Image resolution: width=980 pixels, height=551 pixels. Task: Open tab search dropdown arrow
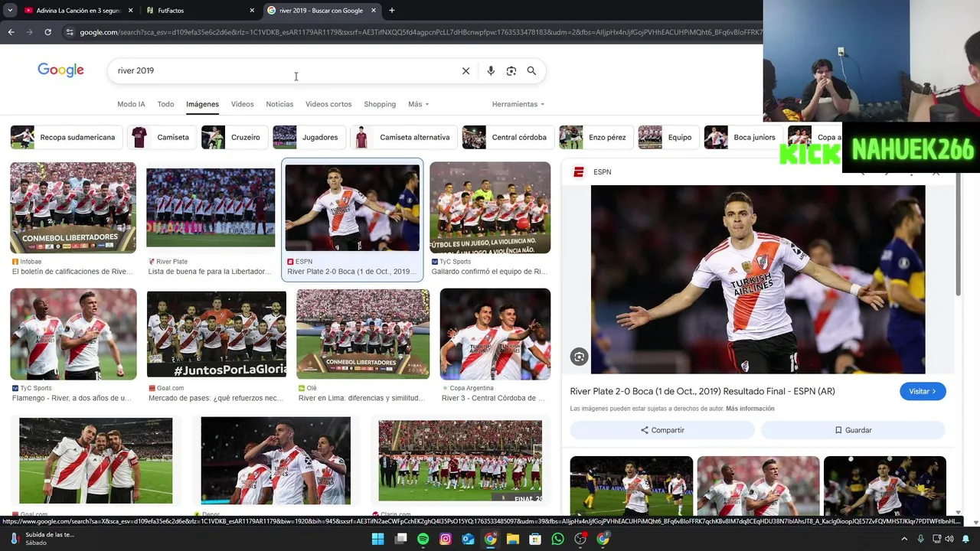click(x=10, y=11)
